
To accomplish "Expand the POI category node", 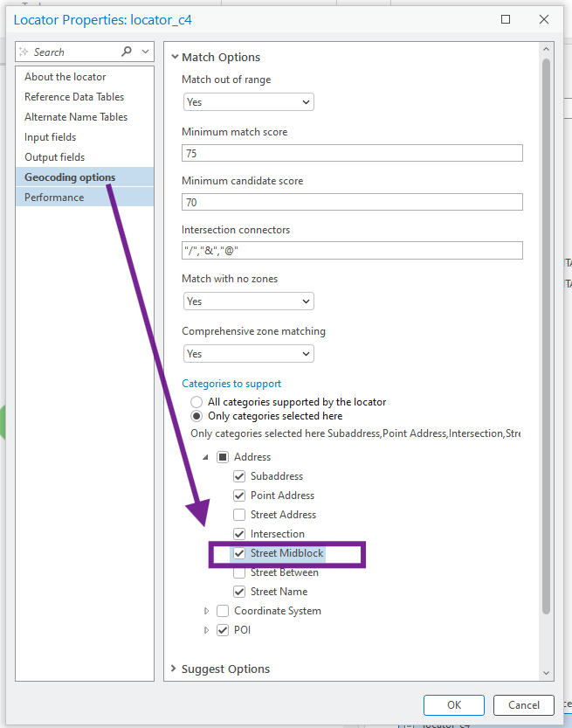I will (207, 630).
